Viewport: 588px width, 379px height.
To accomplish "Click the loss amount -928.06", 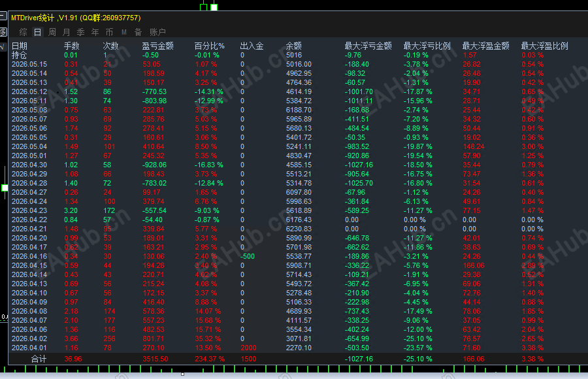I will (x=154, y=165).
